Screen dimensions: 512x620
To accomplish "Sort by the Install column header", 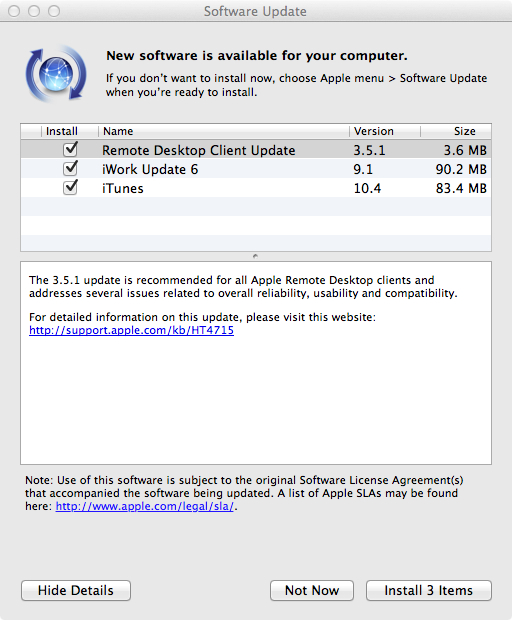I will (62, 131).
